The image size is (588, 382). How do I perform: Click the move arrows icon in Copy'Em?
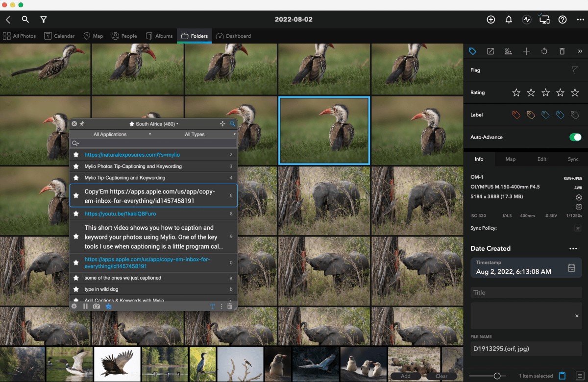coord(223,124)
